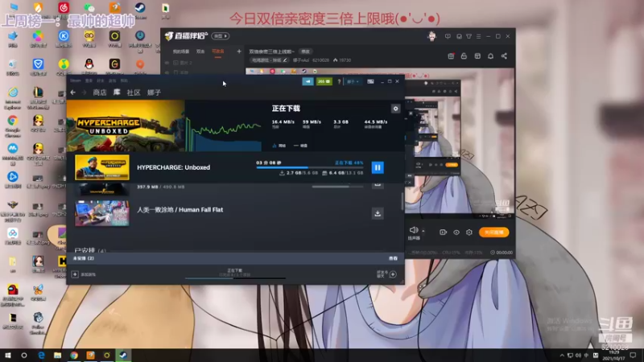This screenshot has height=362, width=644.
Task: Click the Steam help question mark
Action: coord(339,82)
